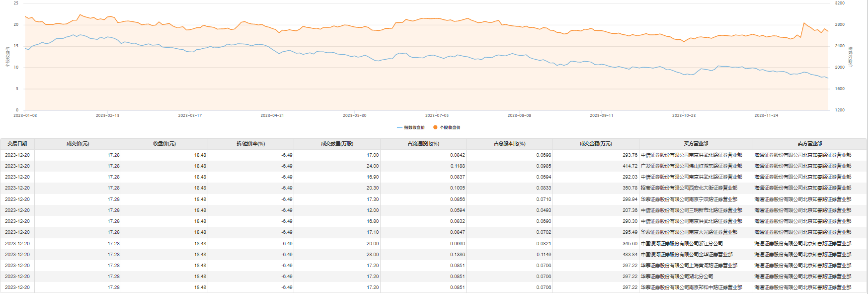The height and width of the screenshot is (294, 868).
Task: Click the blue line icon for 指数收盘价
Action: (x=399, y=128)
